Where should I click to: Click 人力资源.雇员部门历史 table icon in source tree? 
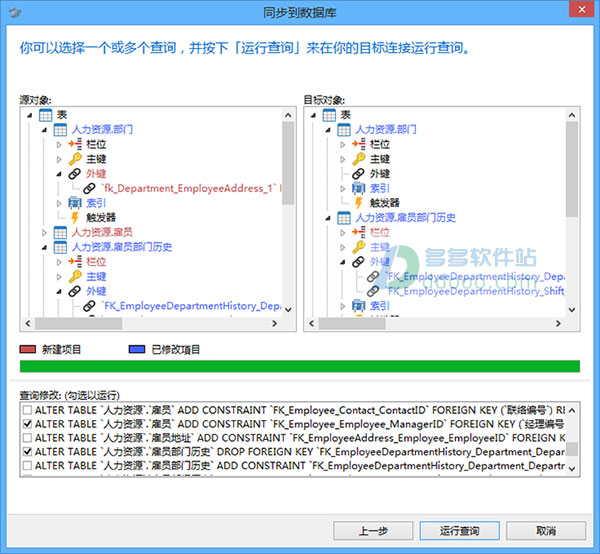click(60, 247)
